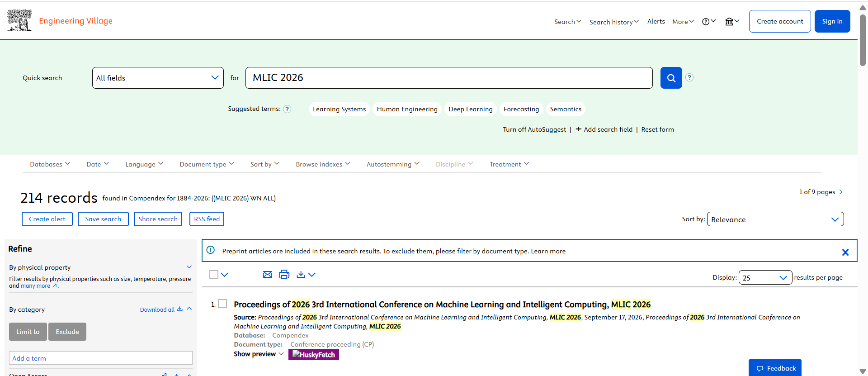Run search with the magnifier button
868x376 pixels.
point(671,78)
